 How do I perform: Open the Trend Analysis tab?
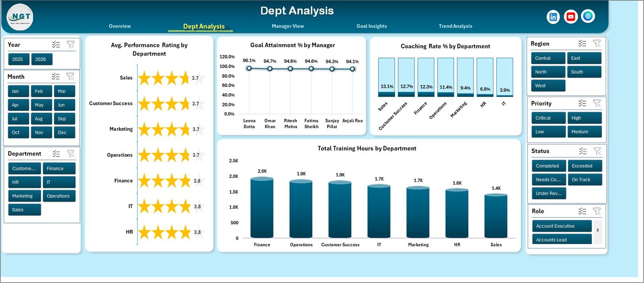click(455, 26)
